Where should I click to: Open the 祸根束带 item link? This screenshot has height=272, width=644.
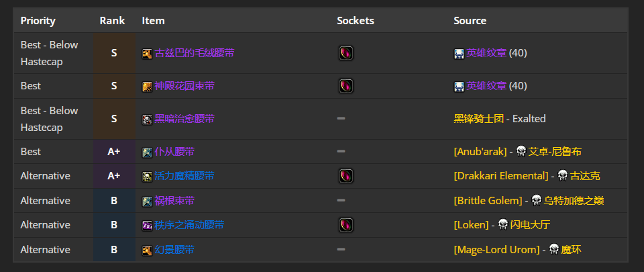tap(174, 201)
